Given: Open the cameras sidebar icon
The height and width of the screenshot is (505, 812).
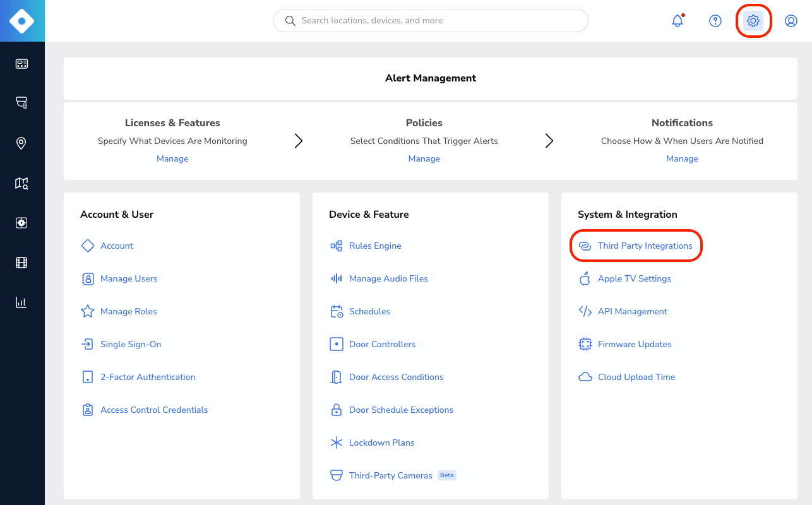Looking at the screenshot, I should click(21, 103).
